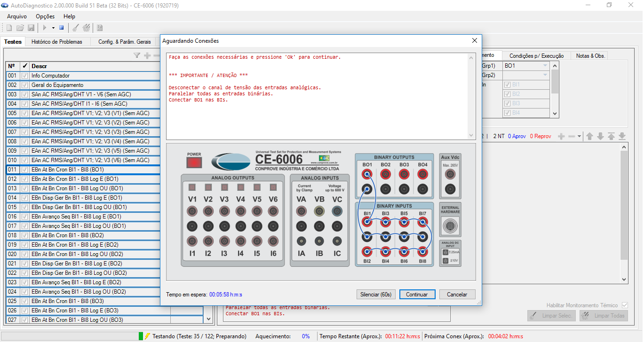Click the move to bottom arrow icon
This screenshot has height=342, width=644.
coord(622,136)
